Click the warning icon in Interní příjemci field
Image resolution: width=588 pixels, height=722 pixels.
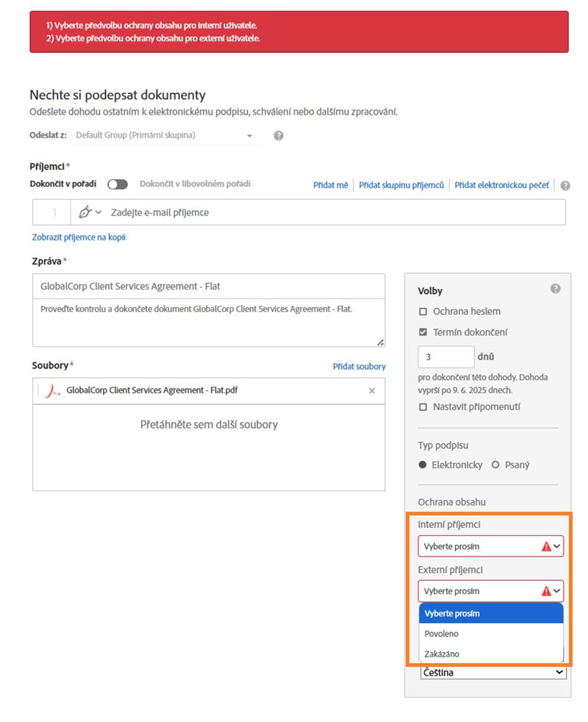546,546
